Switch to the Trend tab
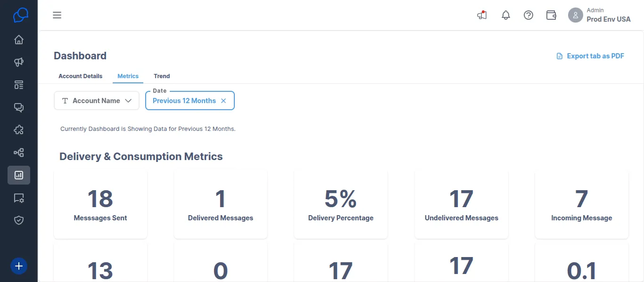 click(162, 76)
